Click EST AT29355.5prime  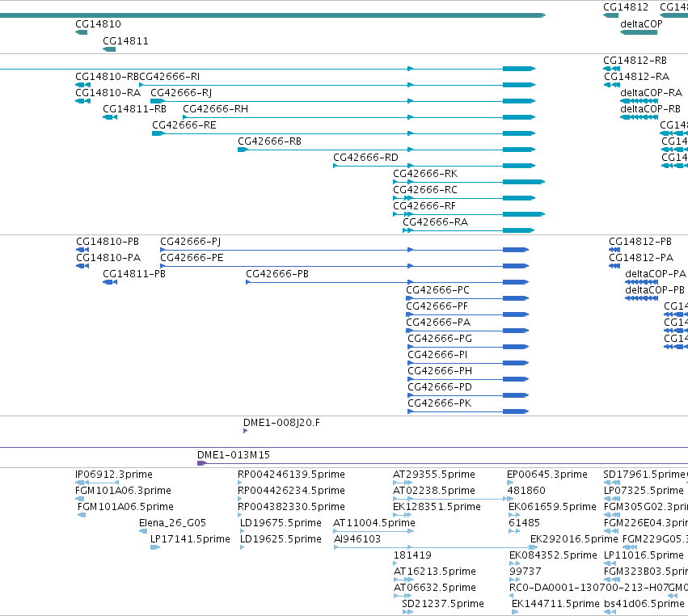tap(434, 475)
